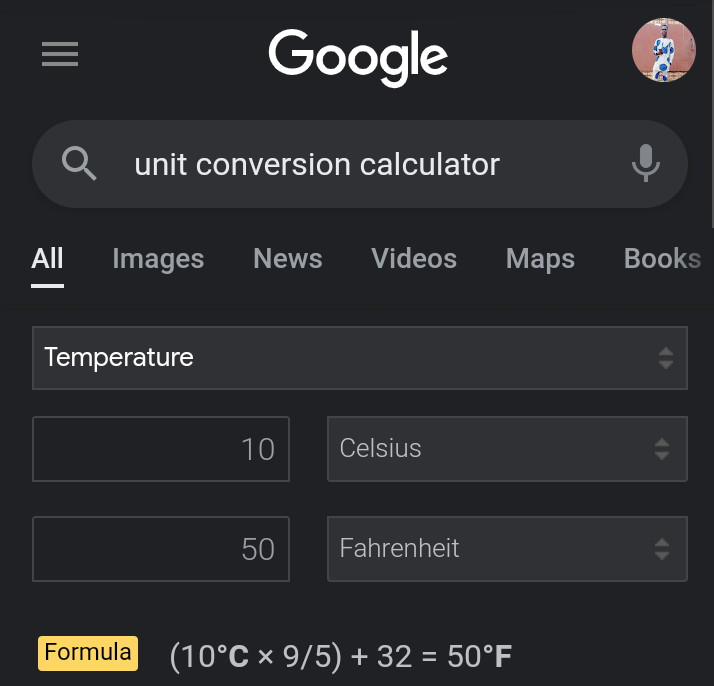Select the All results tab

point(47,259)
